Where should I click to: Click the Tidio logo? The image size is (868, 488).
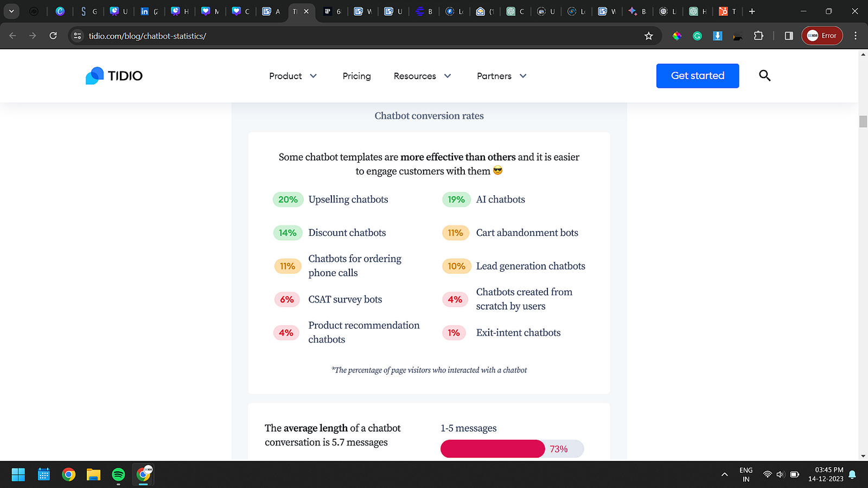pyautogui.click(x=114, y=76)
